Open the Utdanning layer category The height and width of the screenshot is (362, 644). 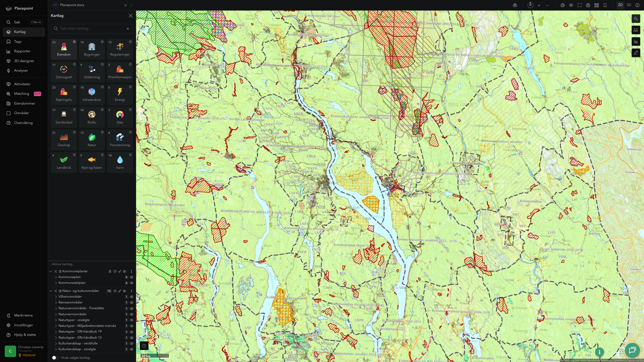[x=92, y=72]
